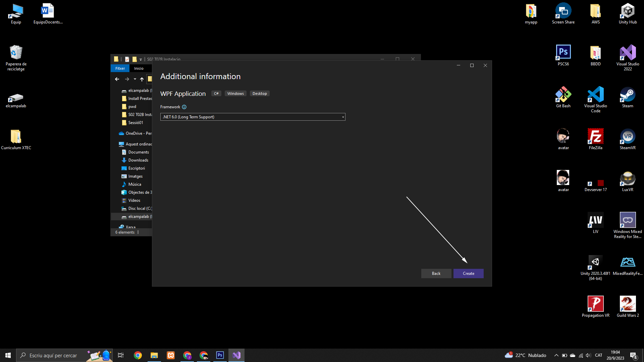Open Visual Studio in taskbar
644x362 pixels.
point(236,355)
